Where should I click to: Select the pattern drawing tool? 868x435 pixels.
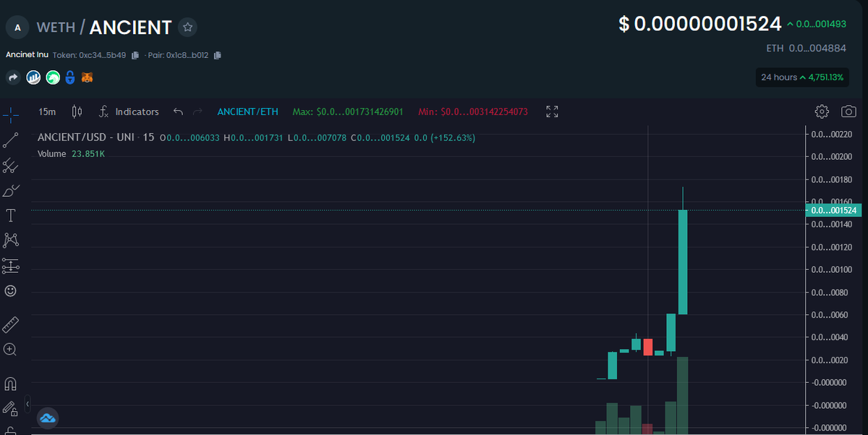[x=11, y=240]
